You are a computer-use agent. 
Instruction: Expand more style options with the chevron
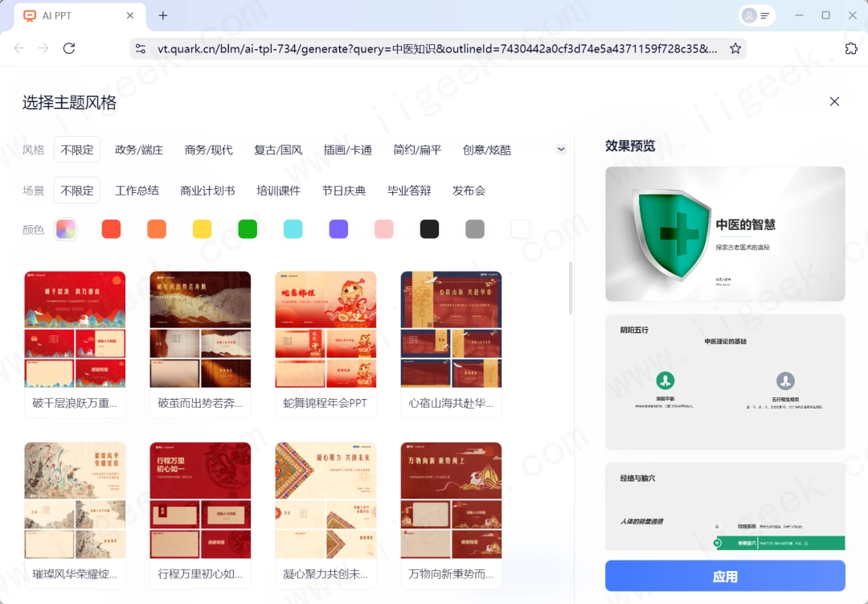click(561, 149)
